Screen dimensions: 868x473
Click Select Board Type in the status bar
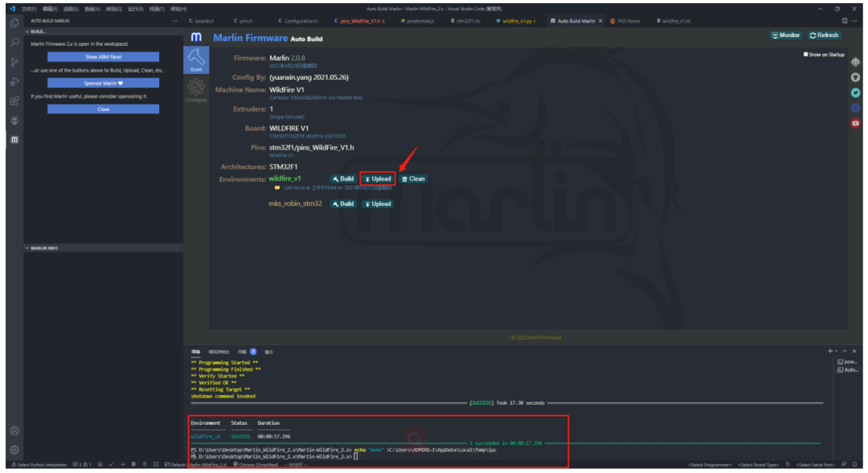(x=759, y=465)
